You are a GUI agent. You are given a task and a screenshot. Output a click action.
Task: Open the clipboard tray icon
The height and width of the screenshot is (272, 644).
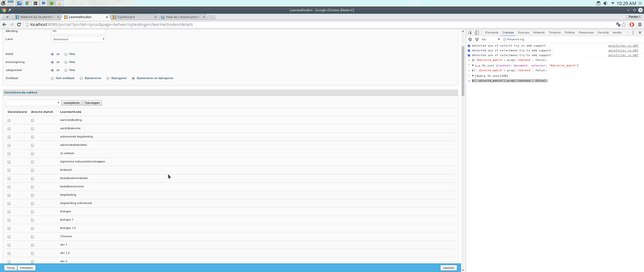tap(598, 3)
